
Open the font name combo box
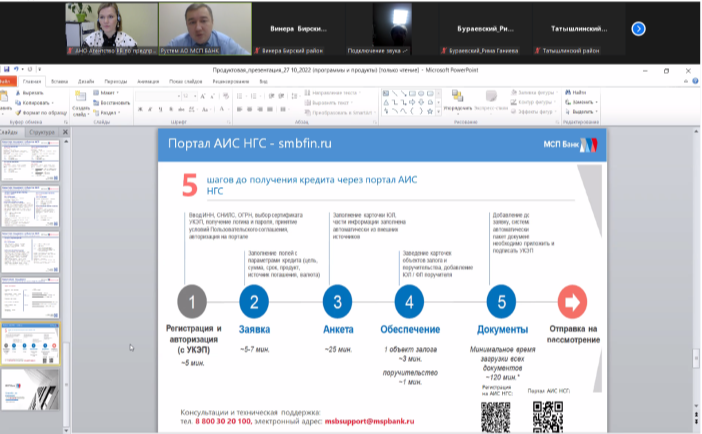[x=158, y=96]
